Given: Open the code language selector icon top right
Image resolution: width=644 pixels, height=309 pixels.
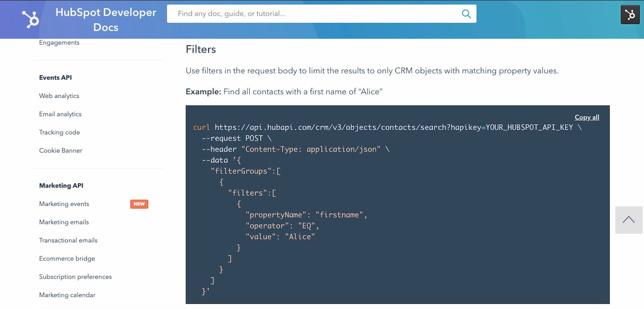Looking at the screenshot, I should tap(630, 14).
